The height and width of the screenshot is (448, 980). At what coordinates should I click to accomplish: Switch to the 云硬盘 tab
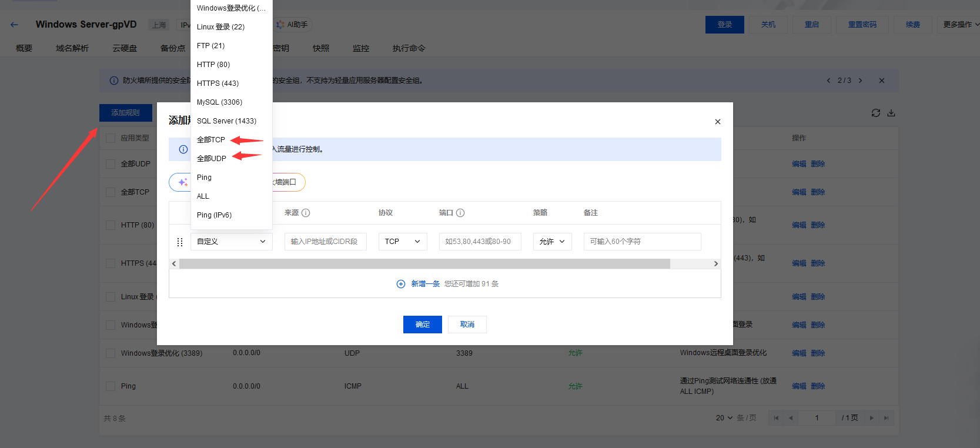125,48
